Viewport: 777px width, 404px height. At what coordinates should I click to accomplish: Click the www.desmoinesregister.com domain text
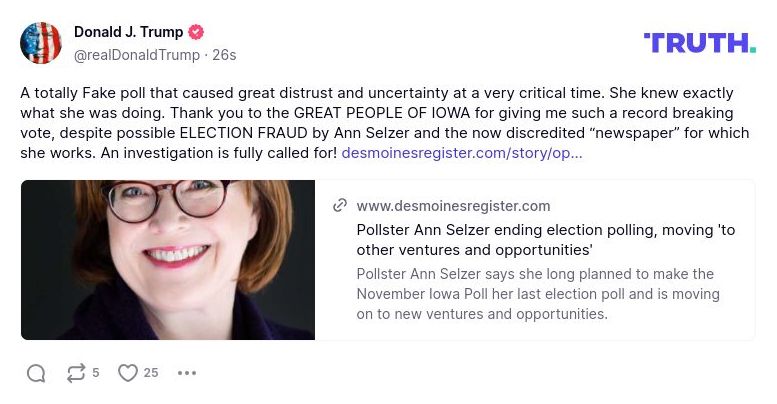click(453, 206)
